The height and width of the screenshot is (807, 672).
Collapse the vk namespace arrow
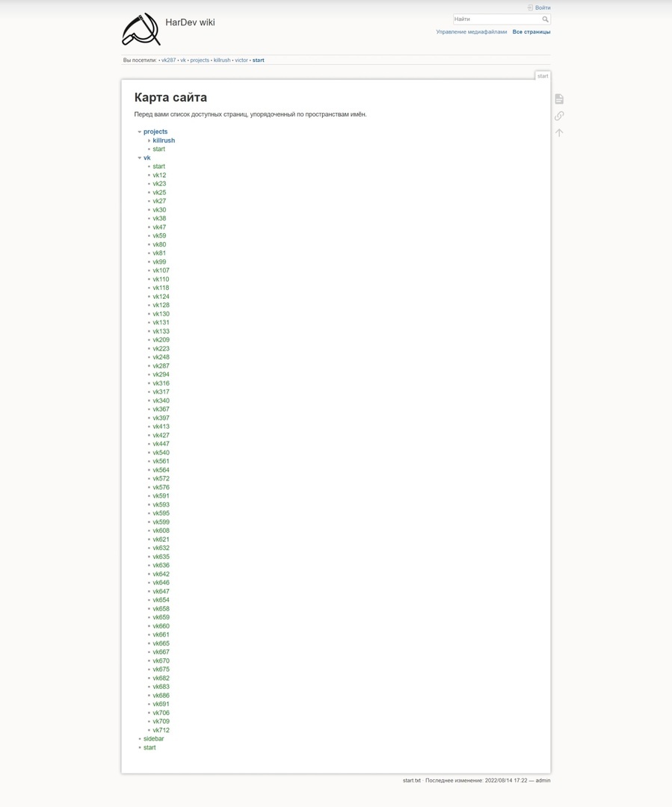click(140, 158)
